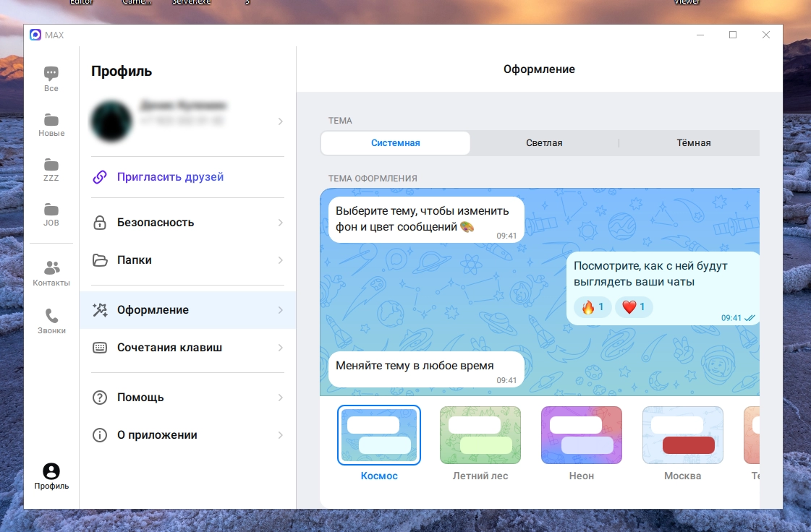This screenshot has width=811, height=532.
Task: Open the Папки settings item
Action: pyautogui.click(x=188, y=260)
